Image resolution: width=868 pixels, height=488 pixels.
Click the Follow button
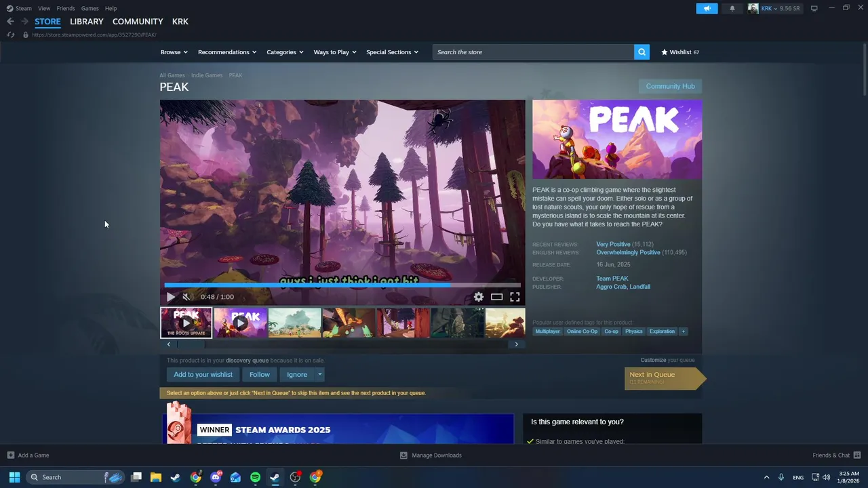pos(259,374)
